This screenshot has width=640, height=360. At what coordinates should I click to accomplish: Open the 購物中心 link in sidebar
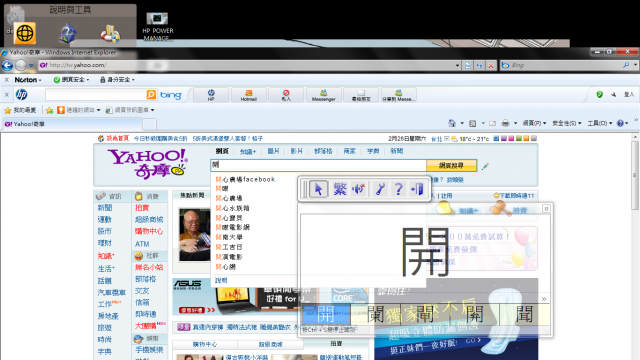pyautogui.click(x=149, y=231)
